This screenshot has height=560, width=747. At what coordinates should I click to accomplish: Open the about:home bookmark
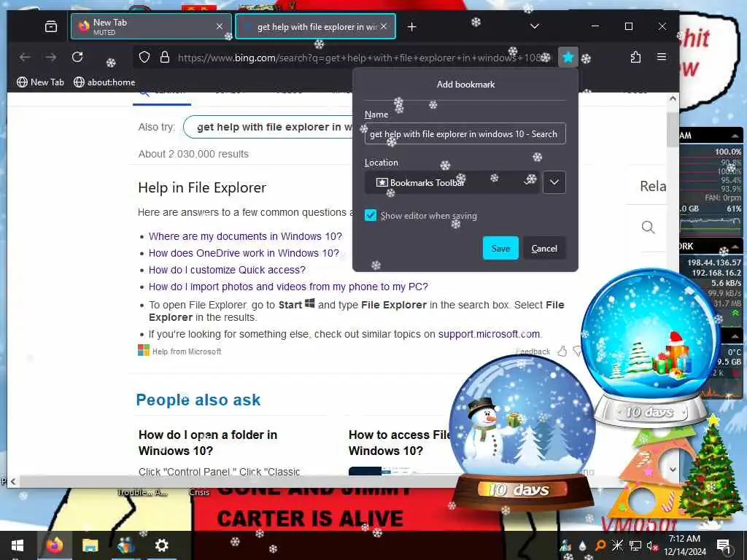pyautogui.click(x=104, y=82)
